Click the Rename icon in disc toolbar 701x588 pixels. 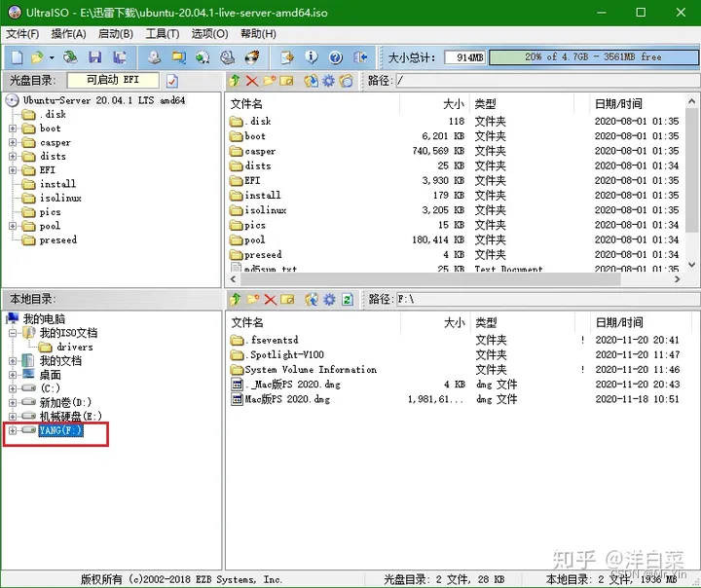coord(286,81)
